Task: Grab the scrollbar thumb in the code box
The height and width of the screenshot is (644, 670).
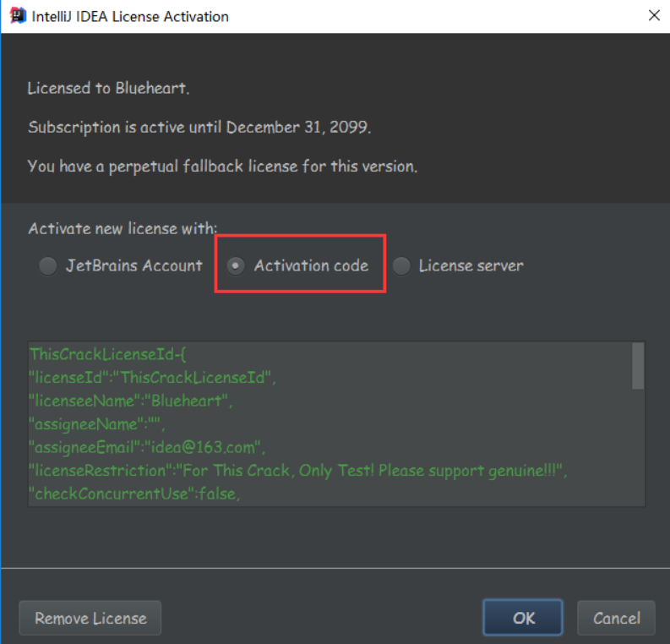Action: (x=638, y=366)
